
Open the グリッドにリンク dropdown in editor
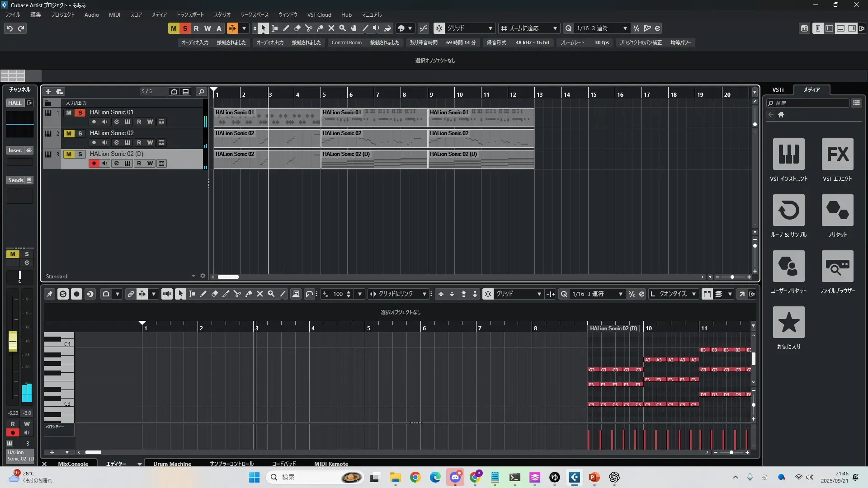[424, 294]
